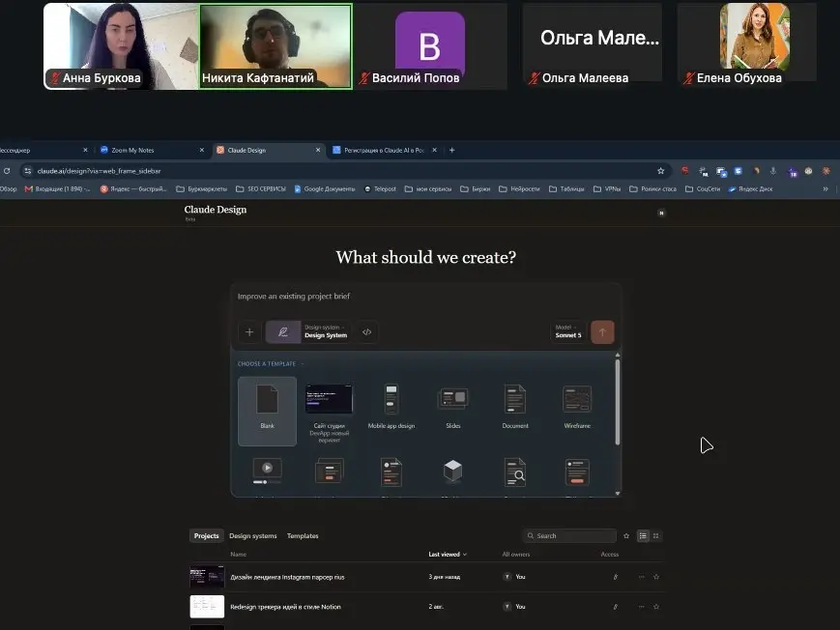Star the Дизайн лендинга Instagram project
The height and width of the screenshot is (630, 840).
(x=656, y=577)
